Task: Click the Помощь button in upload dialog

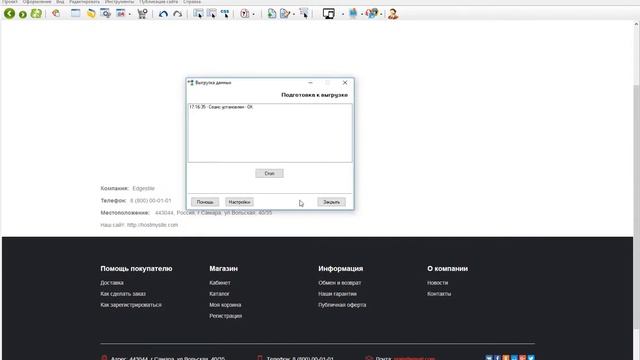Action: pos(205,202)
